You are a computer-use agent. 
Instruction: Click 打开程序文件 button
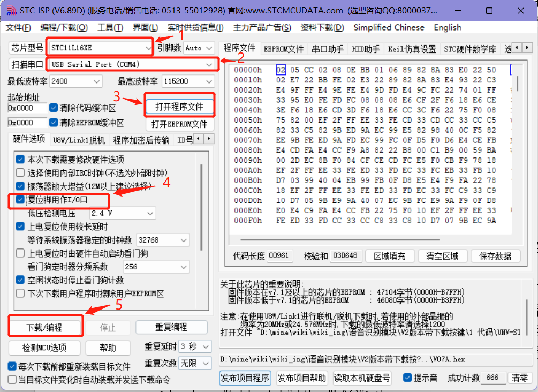click(179, 107)
